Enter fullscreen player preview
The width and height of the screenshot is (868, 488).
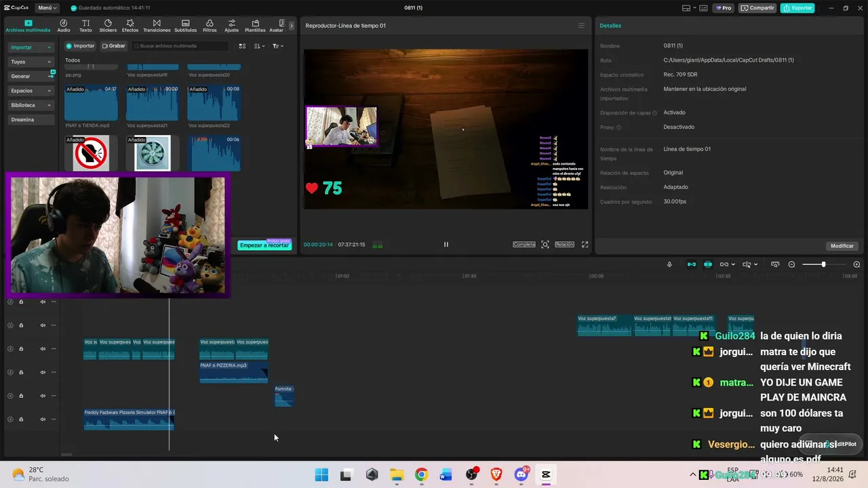tap(585, 245)
